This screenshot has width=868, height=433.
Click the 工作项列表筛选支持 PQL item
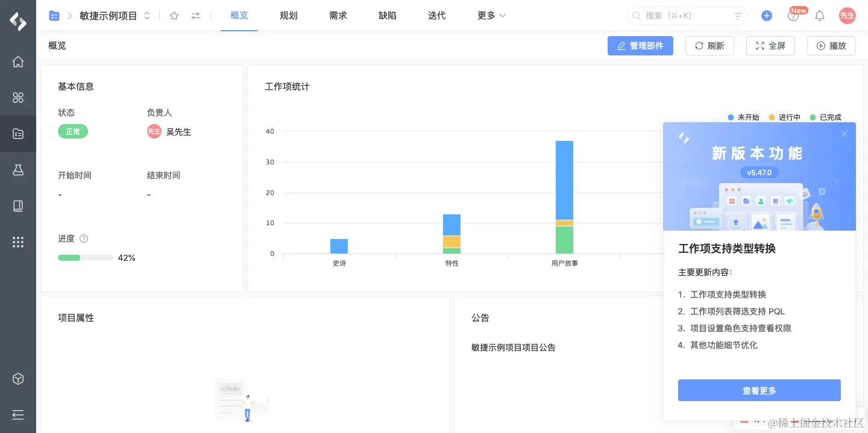[737, 311]
